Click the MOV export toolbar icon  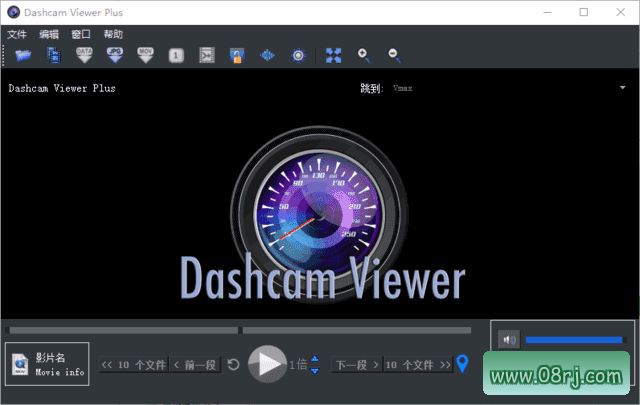pos(145,55)
